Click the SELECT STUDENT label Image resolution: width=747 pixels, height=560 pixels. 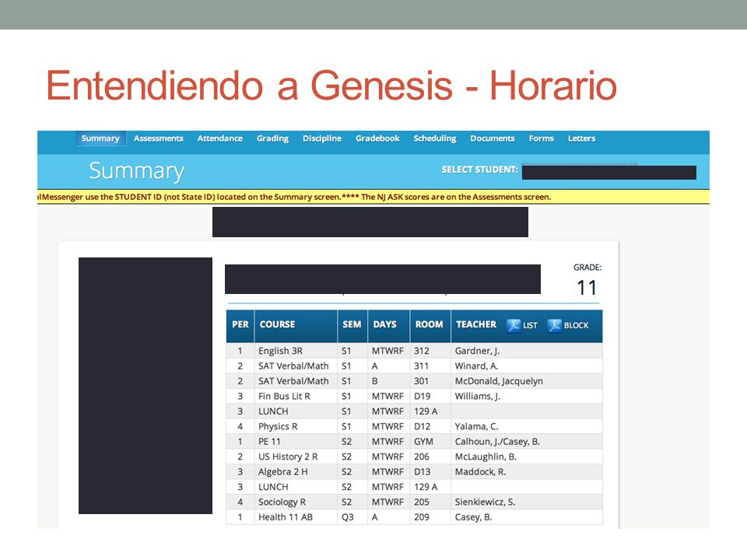pos(479,170)
